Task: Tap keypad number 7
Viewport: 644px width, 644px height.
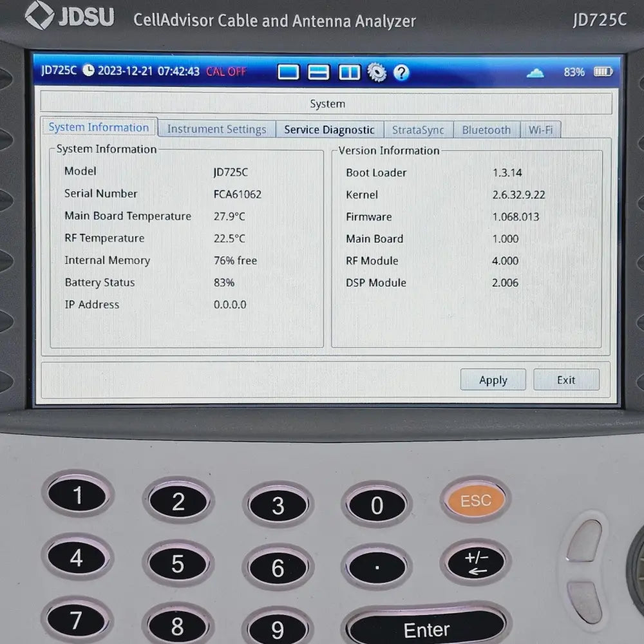Action: [x=77, y=620]
